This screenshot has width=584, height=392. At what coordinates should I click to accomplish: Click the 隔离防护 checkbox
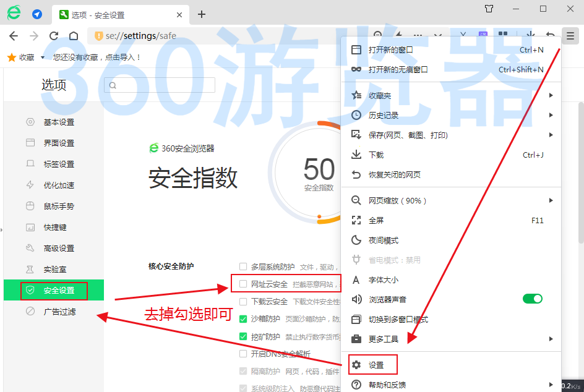[x=243, y=371]
